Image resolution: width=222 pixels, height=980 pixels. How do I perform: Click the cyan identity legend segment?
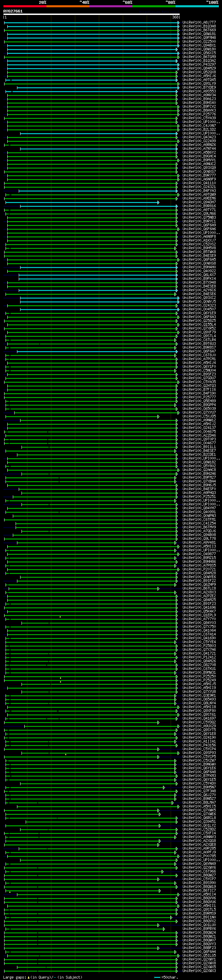click(x=197, y=6)
